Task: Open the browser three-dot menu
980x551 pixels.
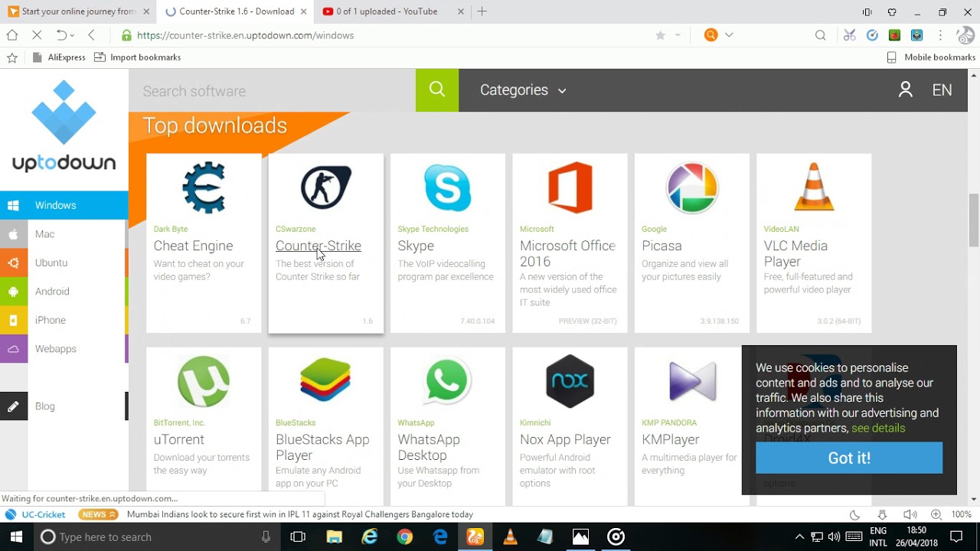Action: pyautogui.click(x=940, y=35)
